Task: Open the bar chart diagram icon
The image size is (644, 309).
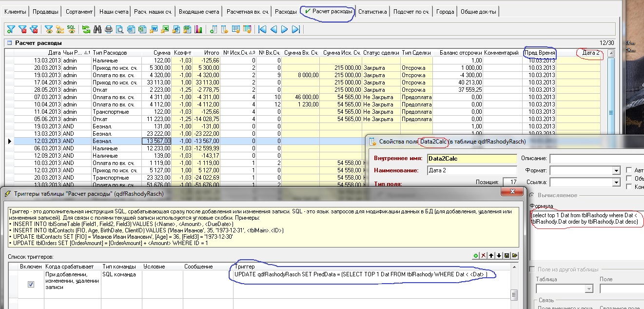Action: point(198,30)
